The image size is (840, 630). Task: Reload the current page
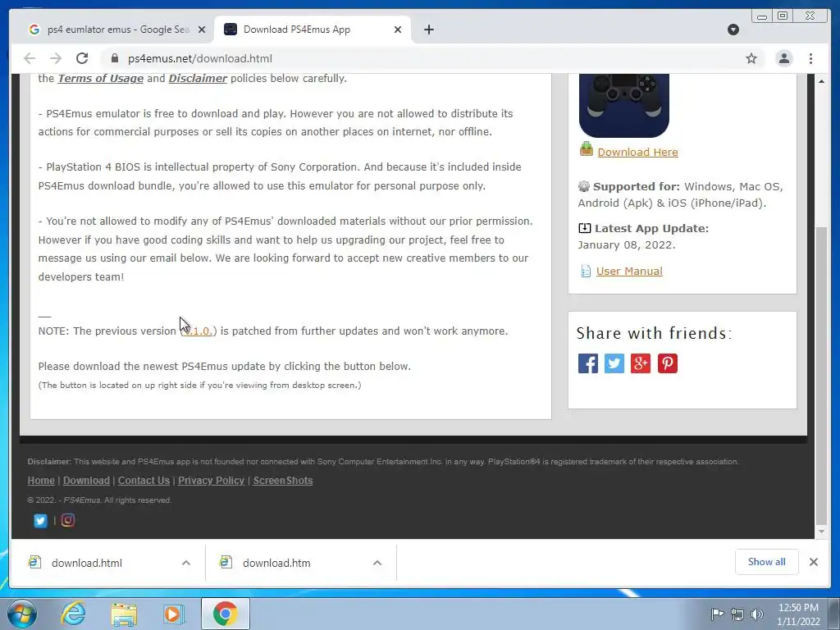point(82,58)
